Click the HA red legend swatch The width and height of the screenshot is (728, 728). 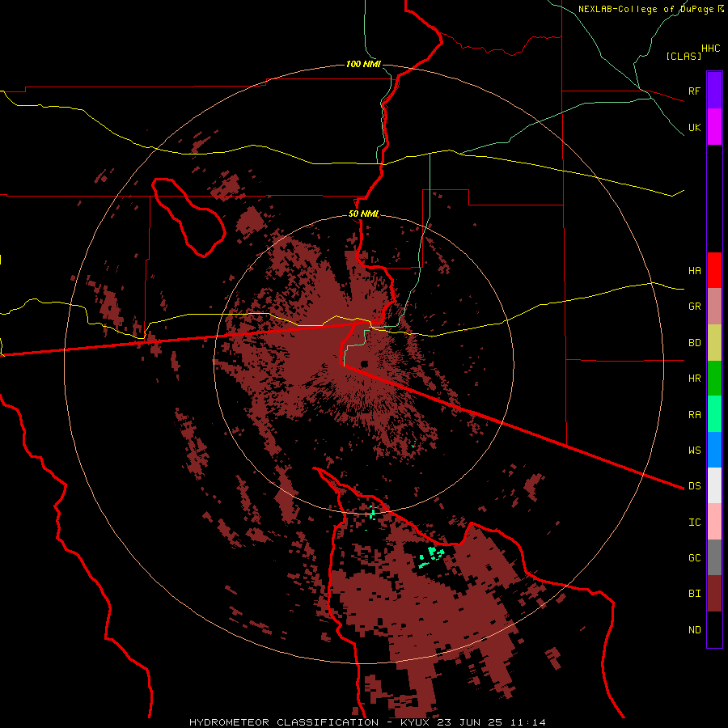tap(714, 270)
